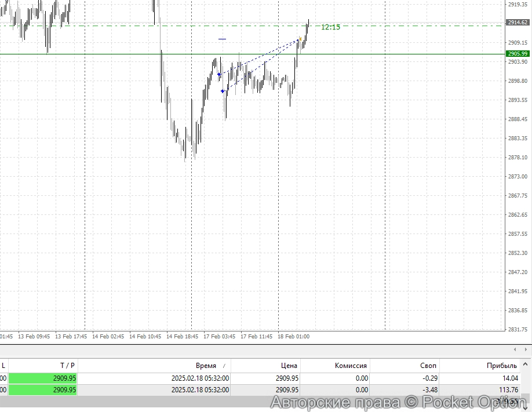Click the sort arrow icon beside Время header
The width and height of the screenshot is (532, 412).
pyautogui.click(x=225, y=366)
